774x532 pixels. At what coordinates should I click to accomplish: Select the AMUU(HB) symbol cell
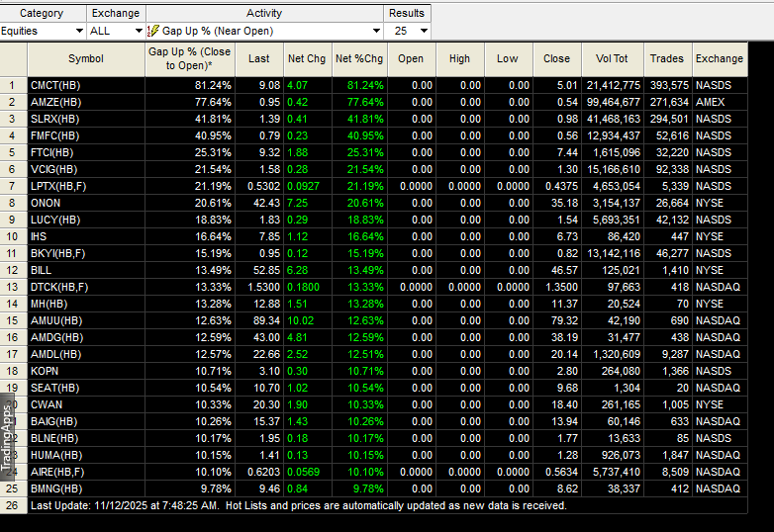[x=86, y=320]
